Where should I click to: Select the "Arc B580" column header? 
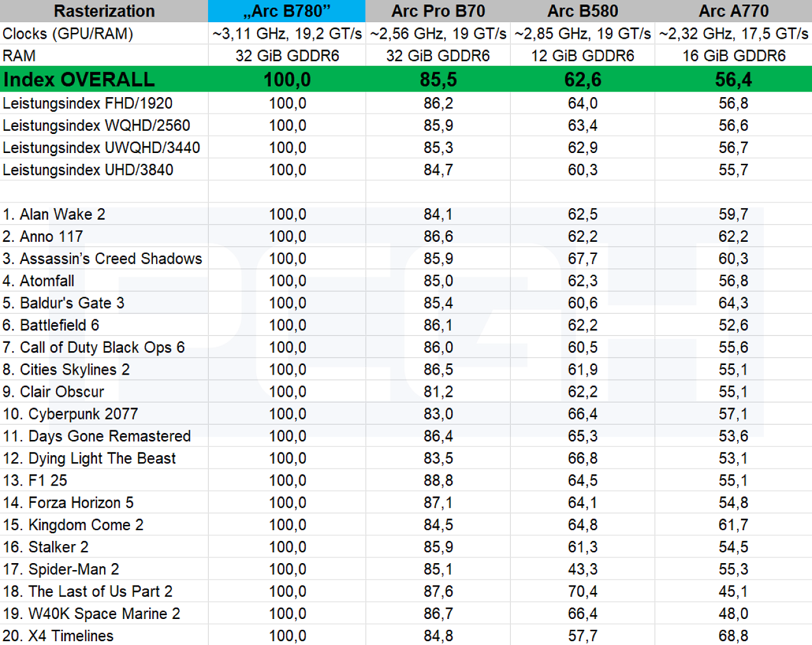[x=582, y=11]
